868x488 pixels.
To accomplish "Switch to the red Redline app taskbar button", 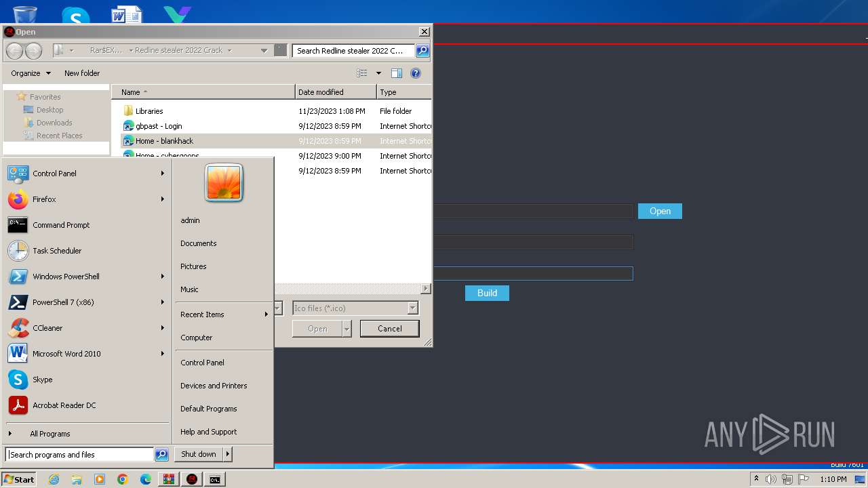I will (x=192, y=479).
